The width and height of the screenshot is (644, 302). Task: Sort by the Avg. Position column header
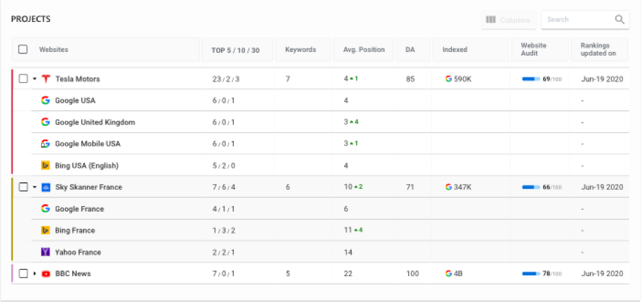click(x=363, y=49)
